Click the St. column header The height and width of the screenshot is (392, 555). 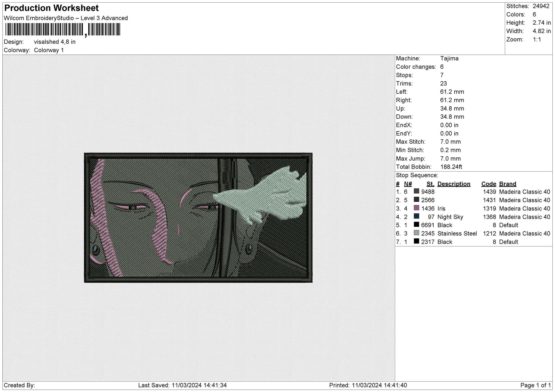pyautogui.click(x=430, y=184)
